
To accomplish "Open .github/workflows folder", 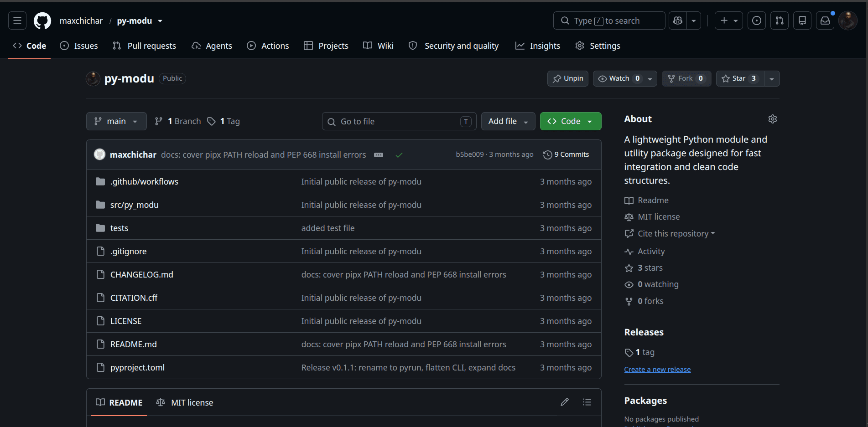I will [x=144, y=181].
